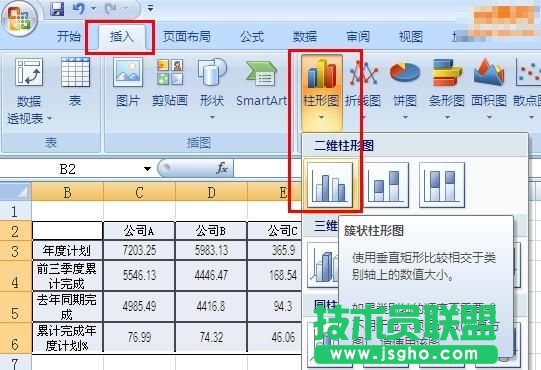The height and width of the screenshot is (370, 541).
Task: Open the 页面布局 tab
Action: [187, 36]
